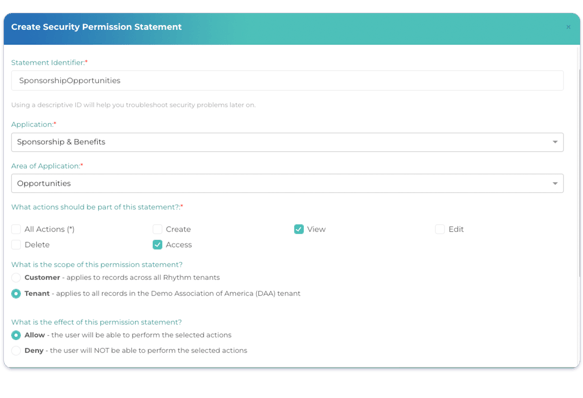
Task: Uncheck the View action checkbox
Action: (299, 229)
